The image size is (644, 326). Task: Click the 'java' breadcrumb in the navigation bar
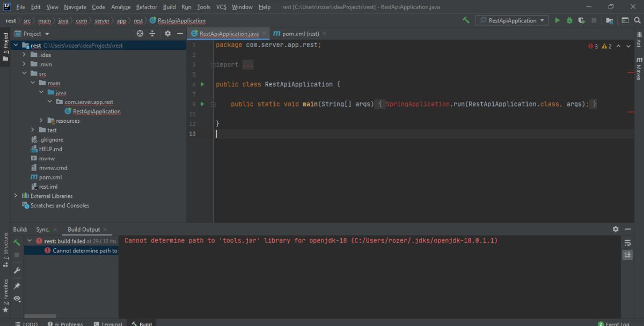tap(63, 21)
